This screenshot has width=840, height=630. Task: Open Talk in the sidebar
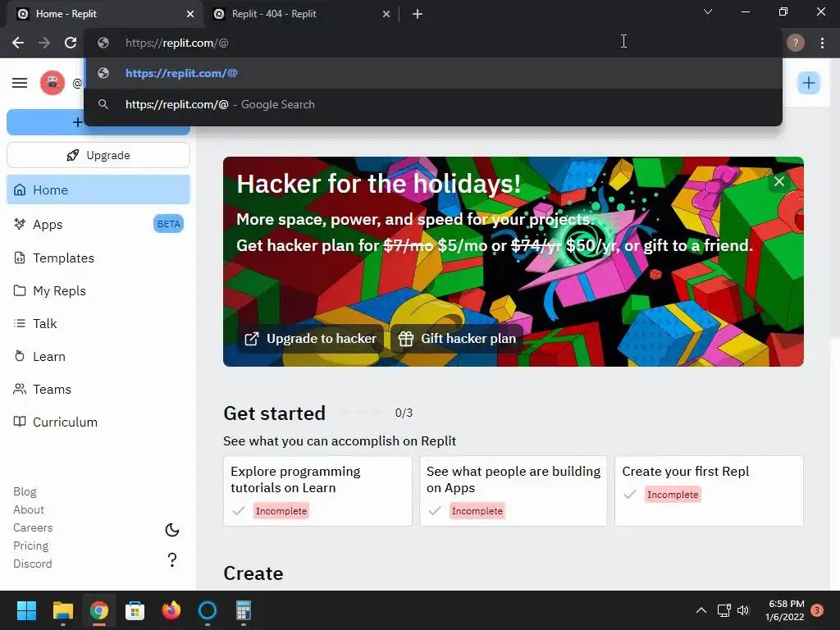coord(98,323)
